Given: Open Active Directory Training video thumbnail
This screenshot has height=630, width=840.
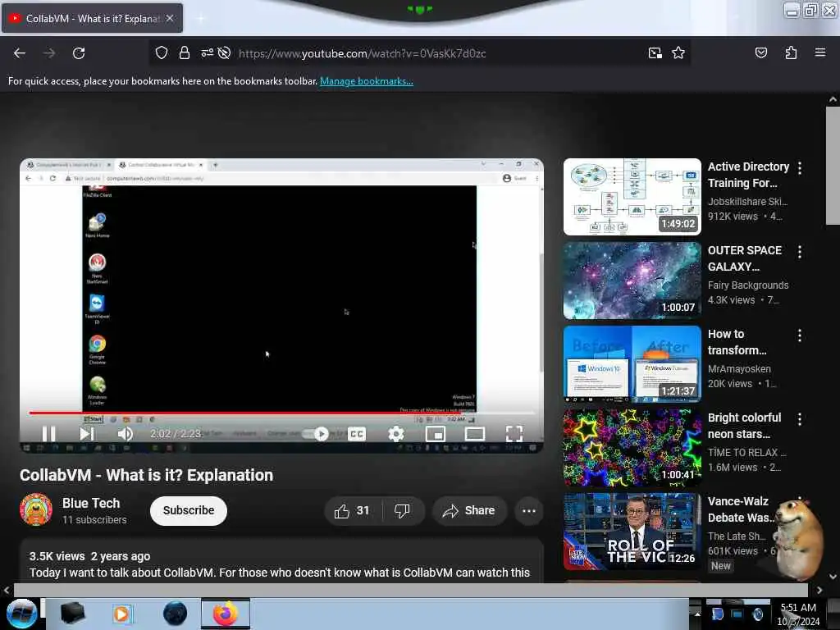Looking at the screenshot, I should pos(632,197).
